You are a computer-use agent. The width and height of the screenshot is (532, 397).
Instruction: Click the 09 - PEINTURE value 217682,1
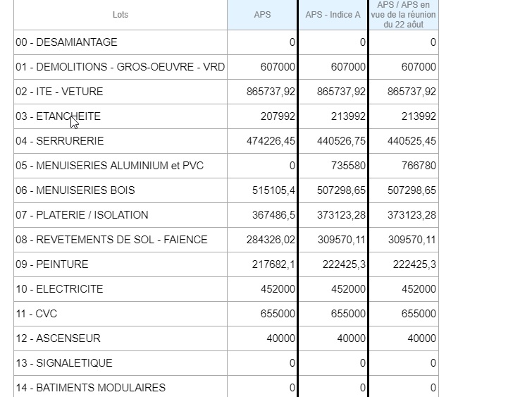point(273,264)
